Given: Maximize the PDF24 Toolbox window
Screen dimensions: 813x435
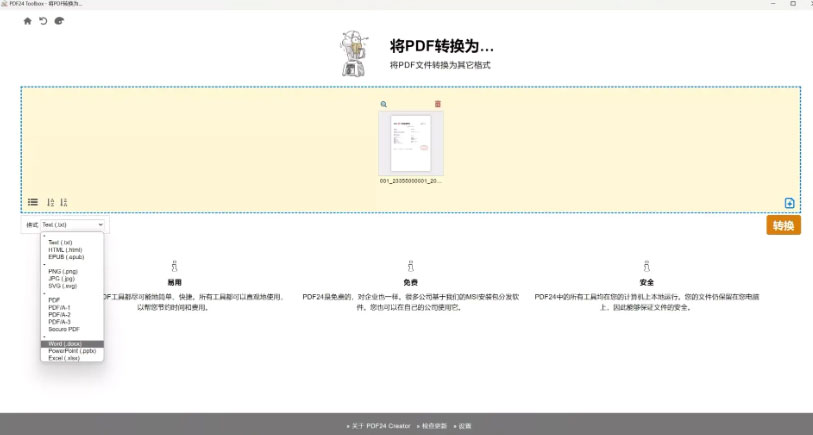Looking at the screenshot, I should (793, 4).
